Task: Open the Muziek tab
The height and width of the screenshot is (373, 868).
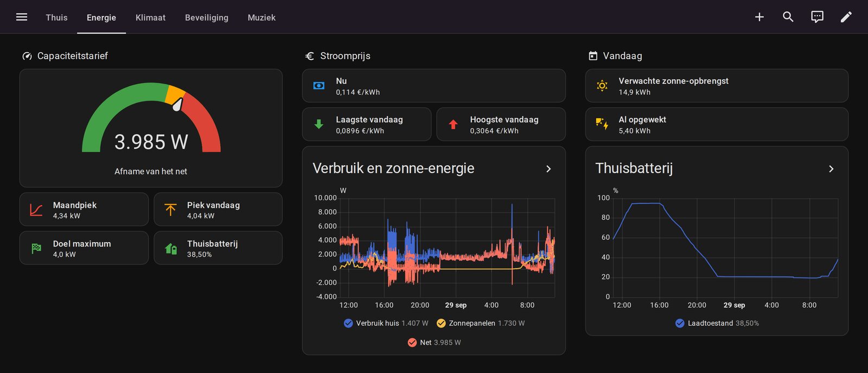Action: (x=261, y=17)
